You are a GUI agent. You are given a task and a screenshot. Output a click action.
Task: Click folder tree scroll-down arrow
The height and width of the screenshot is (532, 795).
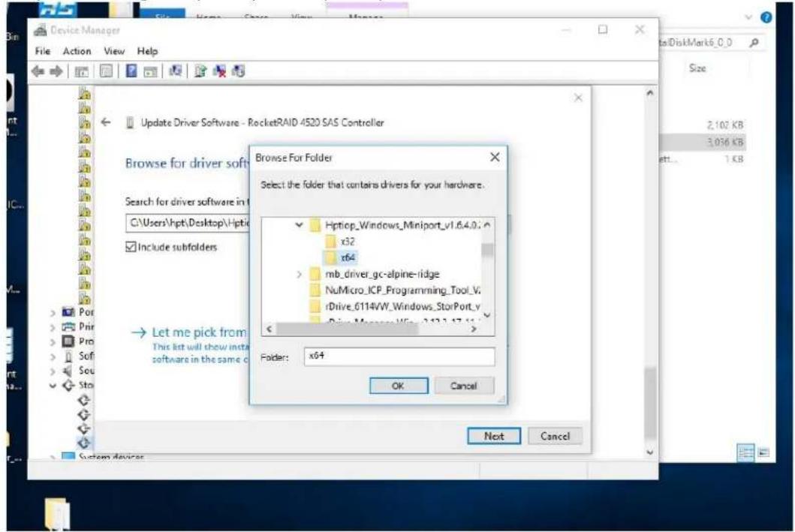pos(487,315)
